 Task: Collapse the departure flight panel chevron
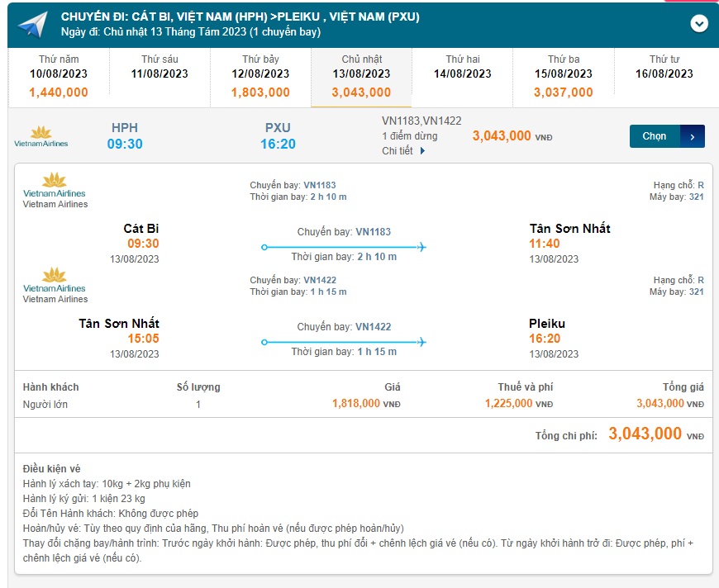coord(699,24)
